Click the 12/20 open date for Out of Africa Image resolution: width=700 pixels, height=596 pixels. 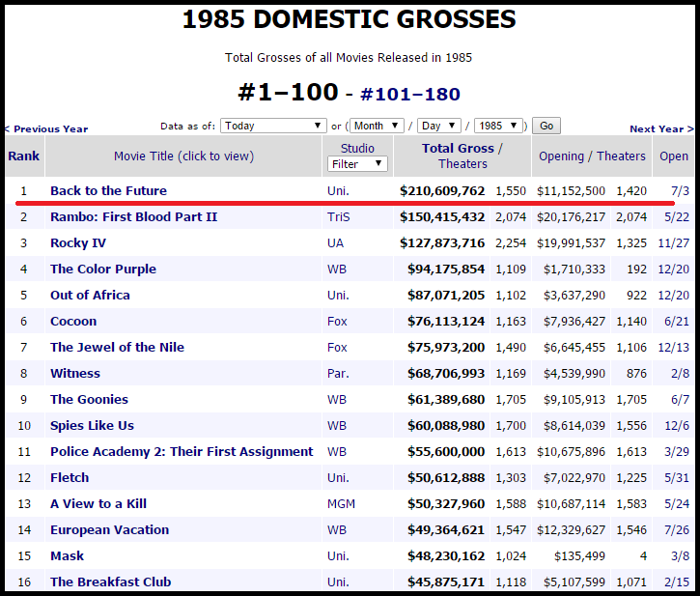[x=673, y=296]
